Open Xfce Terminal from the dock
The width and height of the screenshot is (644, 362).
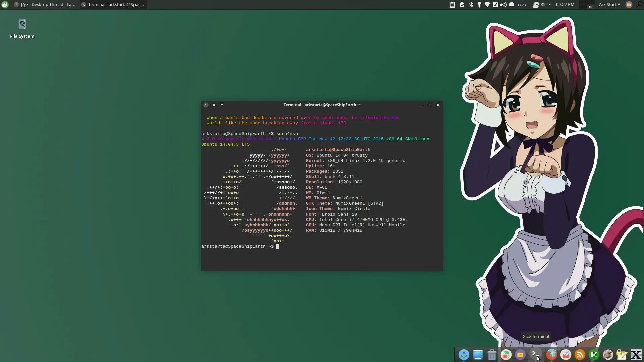[535, 354]
